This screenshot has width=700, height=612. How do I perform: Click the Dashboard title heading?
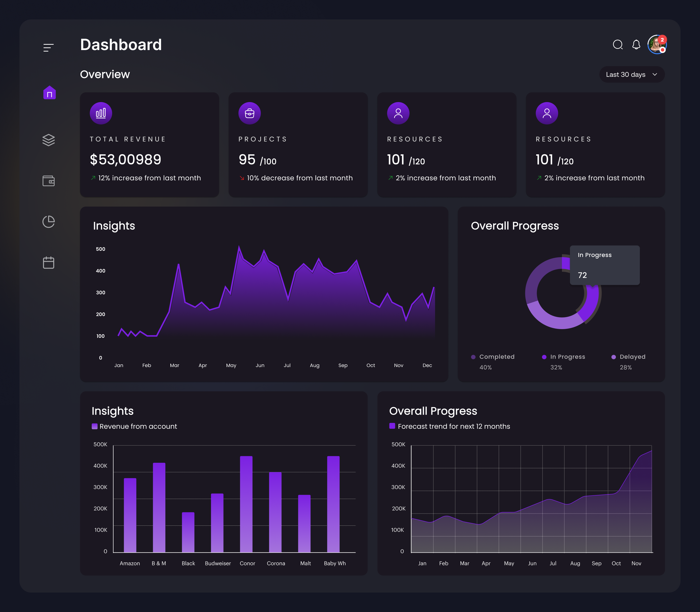[x=121, y=44]
